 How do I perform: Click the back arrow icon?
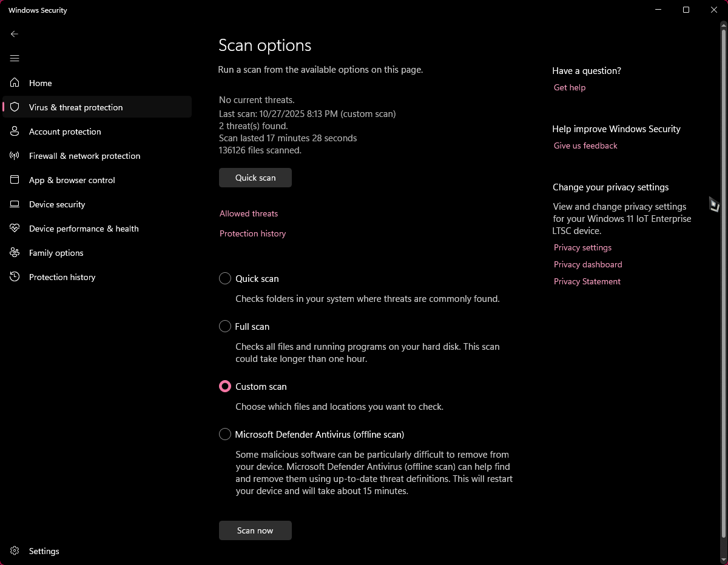pyautogui.click(x=15, y=34)
